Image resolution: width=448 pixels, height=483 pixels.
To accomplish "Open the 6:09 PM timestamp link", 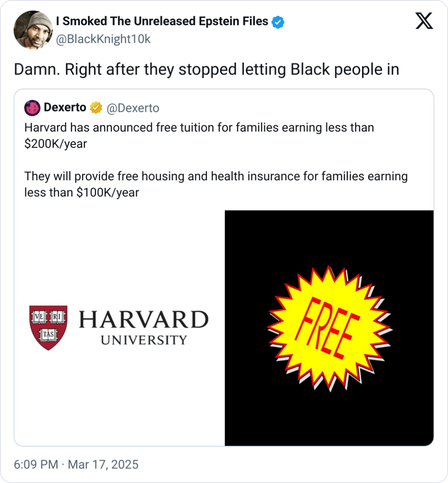I will tap(36, 464).
